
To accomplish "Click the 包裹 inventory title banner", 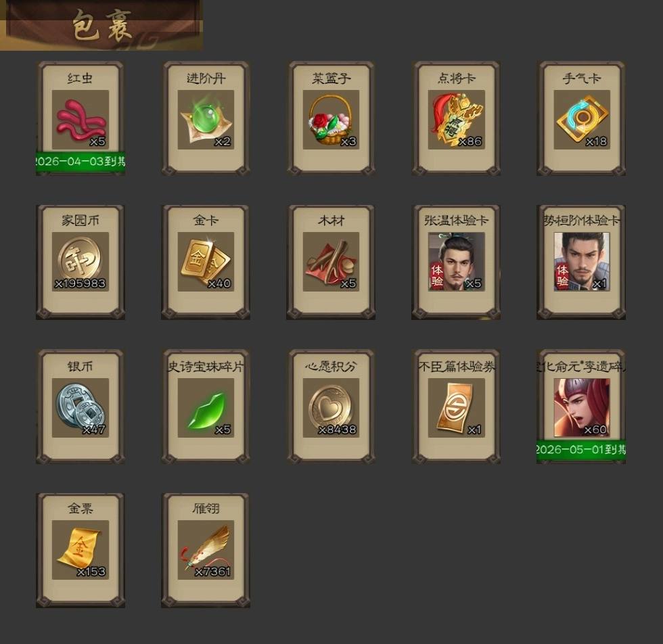I will (x=101, y=26).
